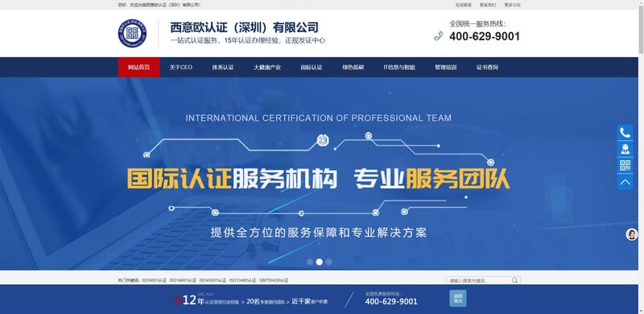The height and width of the screenshot is (314, 644).
Task: Open the floating phone contact icon
Action: point(625,133)
